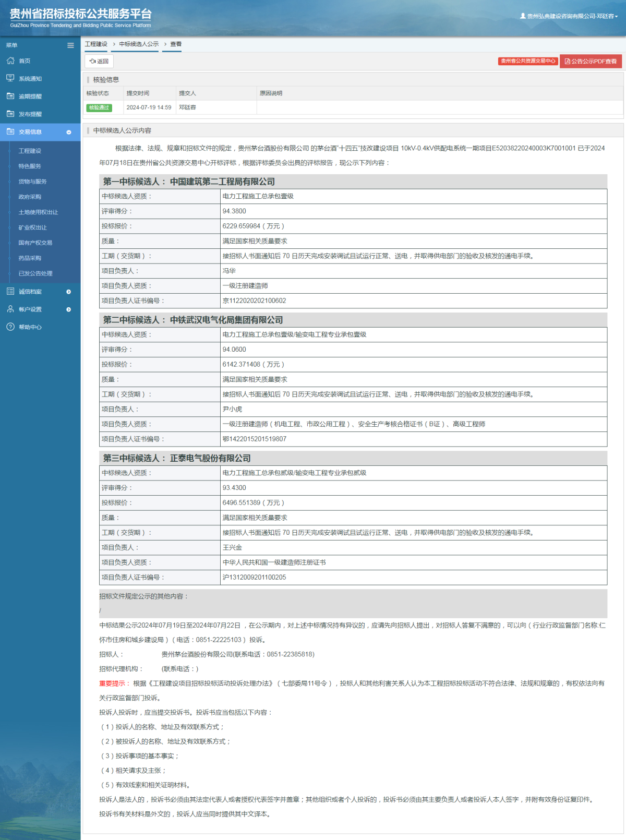The height and width of the screenshot is (840, 626).
Task: Open 逾期提醒 in the sidebar
Action: pyautogui.click(x=30, y=97)
